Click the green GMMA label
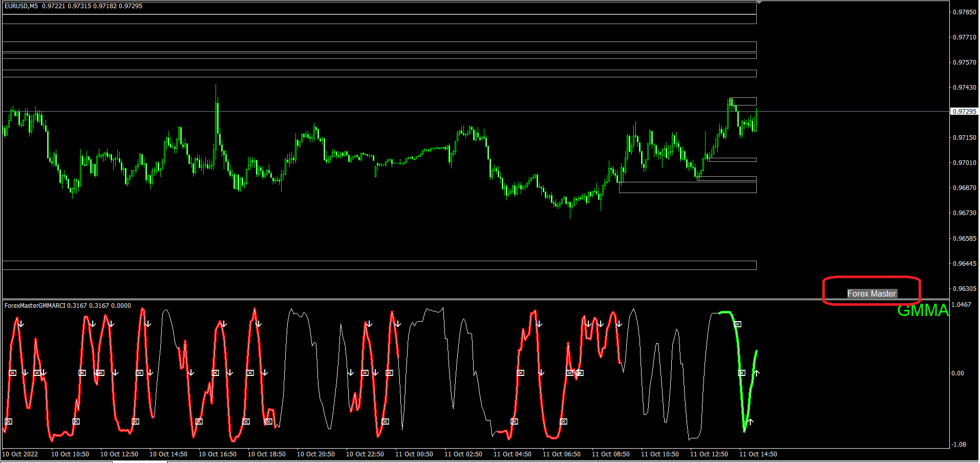The height and width of the screenshot is (463, 980). point(923,310)
